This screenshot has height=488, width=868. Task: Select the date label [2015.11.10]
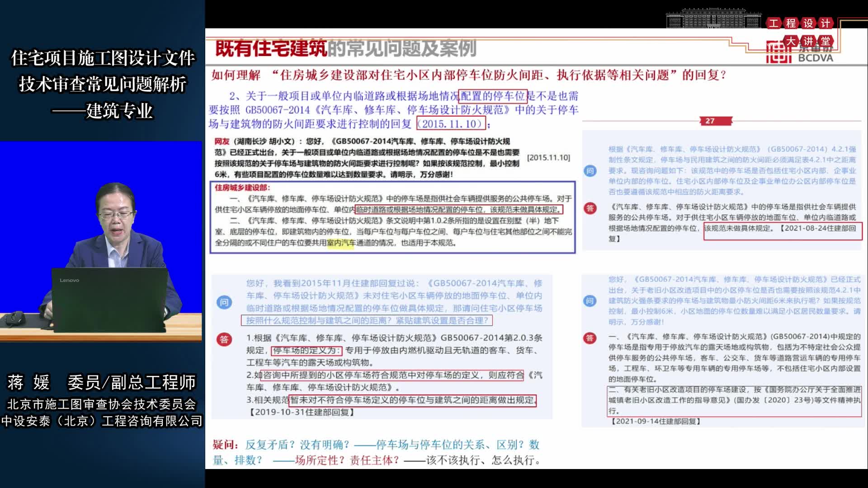coord(548,158)
